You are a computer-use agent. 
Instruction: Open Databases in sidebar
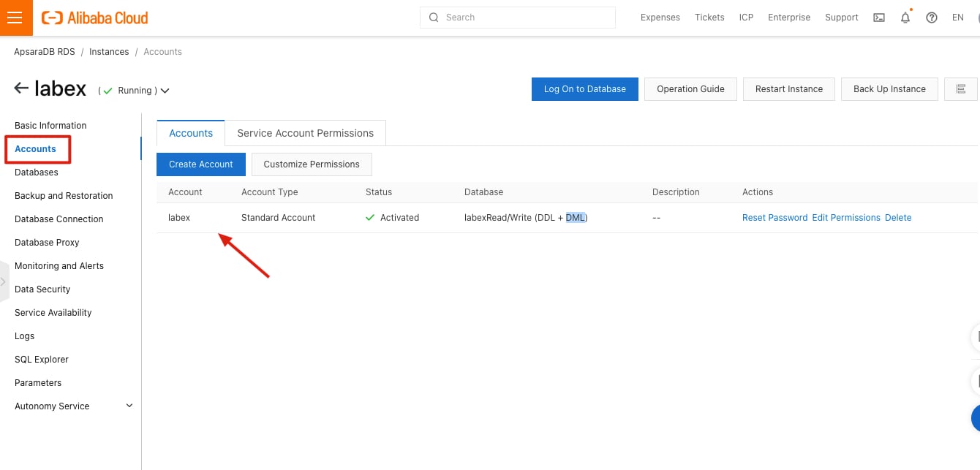pos(37,173)
